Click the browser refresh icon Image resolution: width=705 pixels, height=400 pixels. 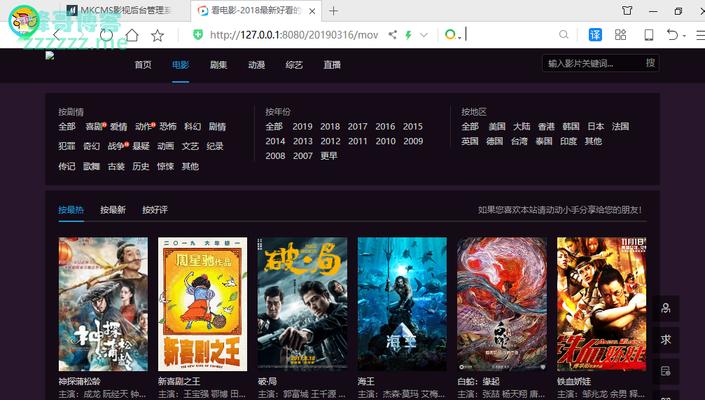pyautogui.click(x=107, y=35)
